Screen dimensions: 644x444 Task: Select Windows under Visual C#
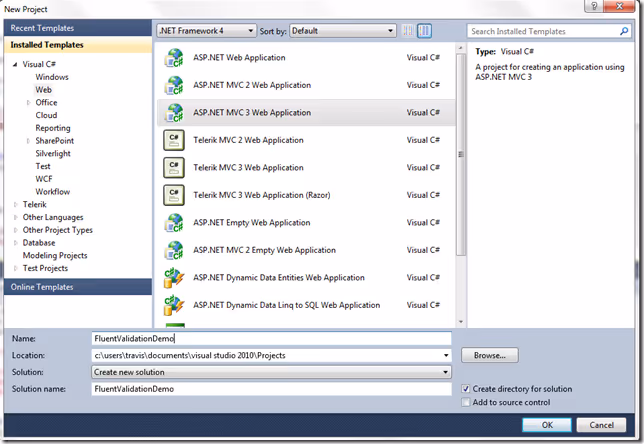tap(52, 77)
